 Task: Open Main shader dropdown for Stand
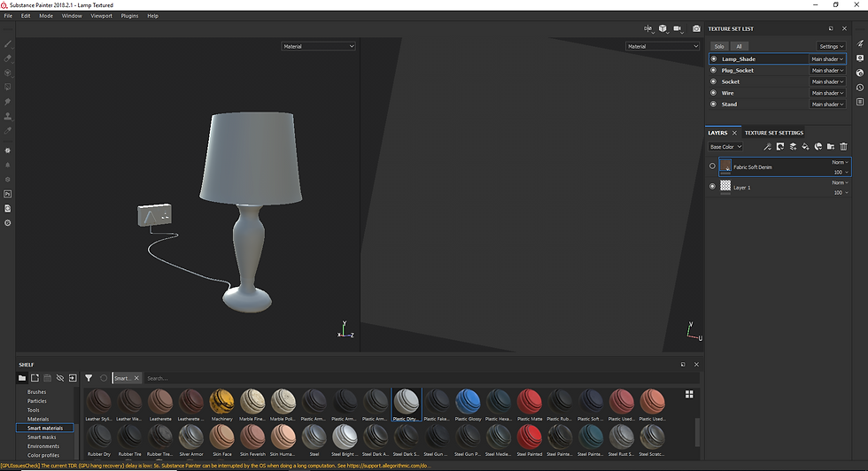click(827, 104)
